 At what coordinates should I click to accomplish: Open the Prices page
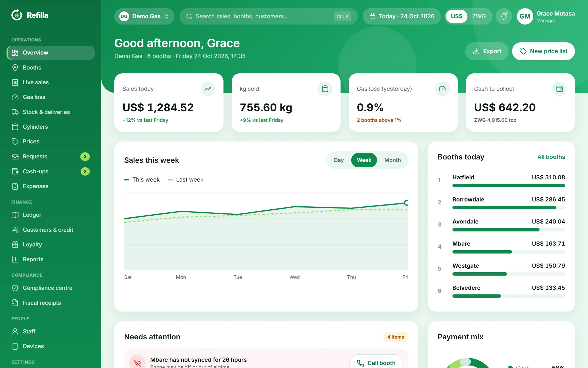tap(51, 141)
